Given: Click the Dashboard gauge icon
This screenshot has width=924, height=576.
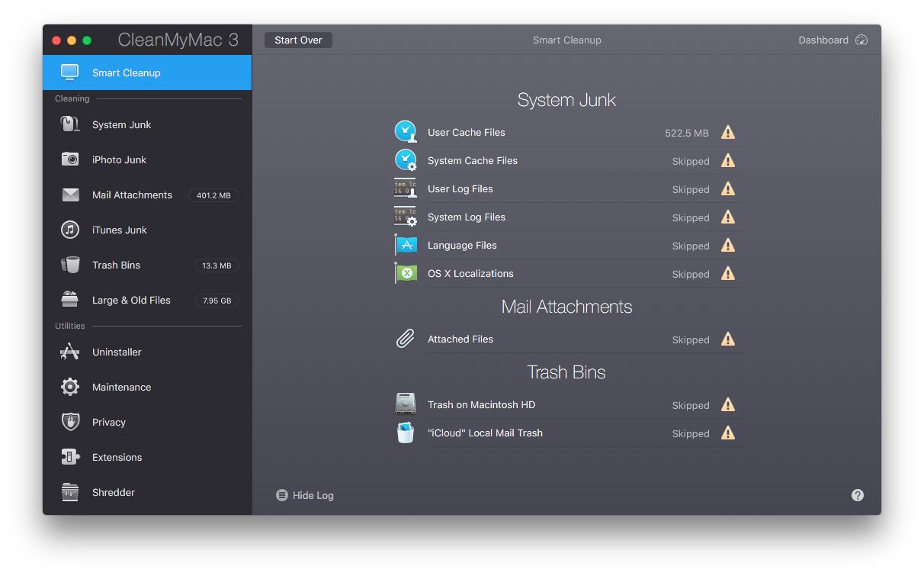Looking at the screenshot, I should point(861,40).
